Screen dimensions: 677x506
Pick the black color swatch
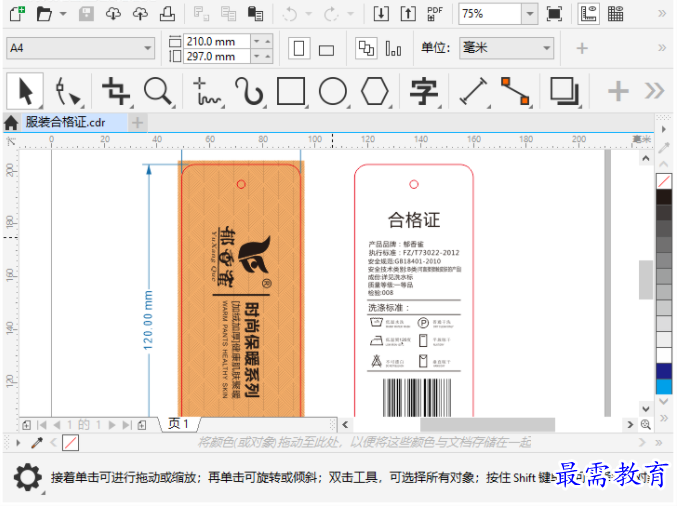point(664,196)
